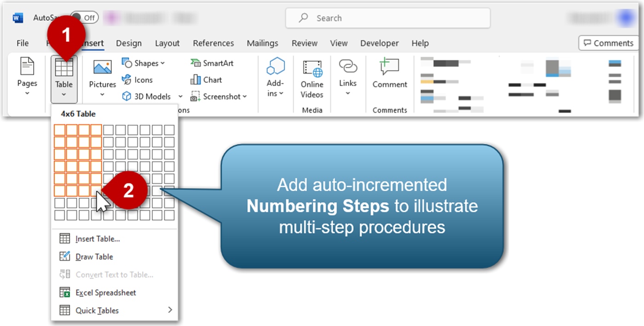Insert a SmartArt graphic
Screen dimensions: 644x326
[x=212, y=63]
